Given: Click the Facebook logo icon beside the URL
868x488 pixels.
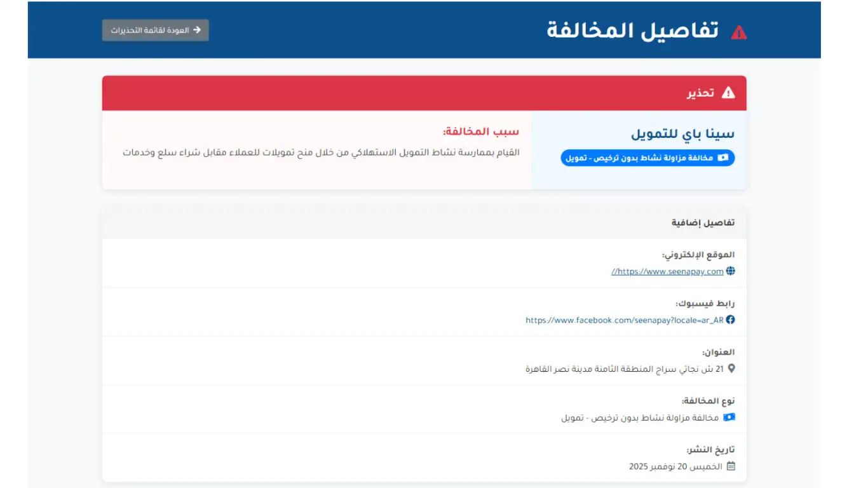Looking at the screenshot, I should pyautogui.click(x=730, y=320).
